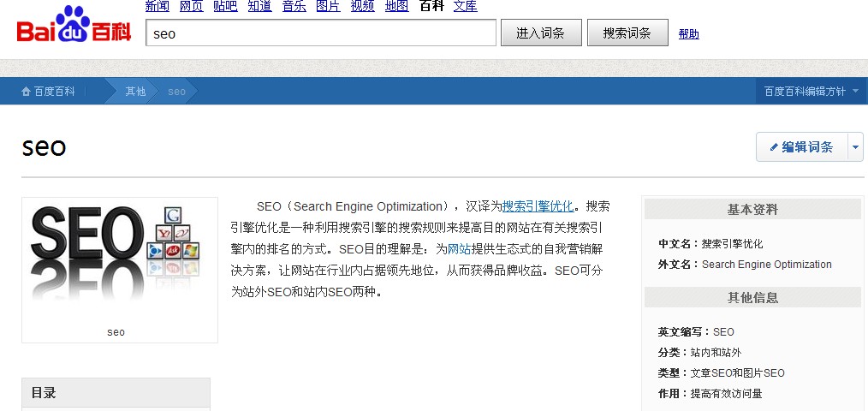Switch to the 贴吧 tab

[225, 6]
